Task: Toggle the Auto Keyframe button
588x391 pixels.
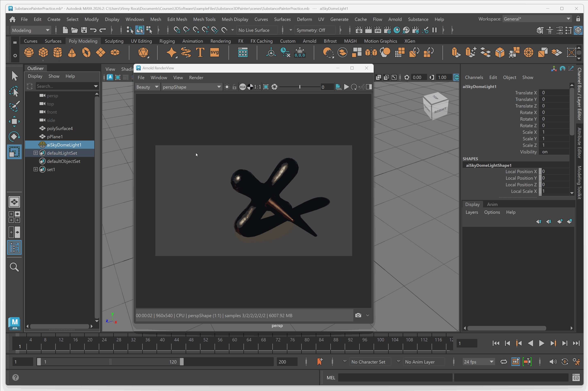Action: [x=565, y=362]
